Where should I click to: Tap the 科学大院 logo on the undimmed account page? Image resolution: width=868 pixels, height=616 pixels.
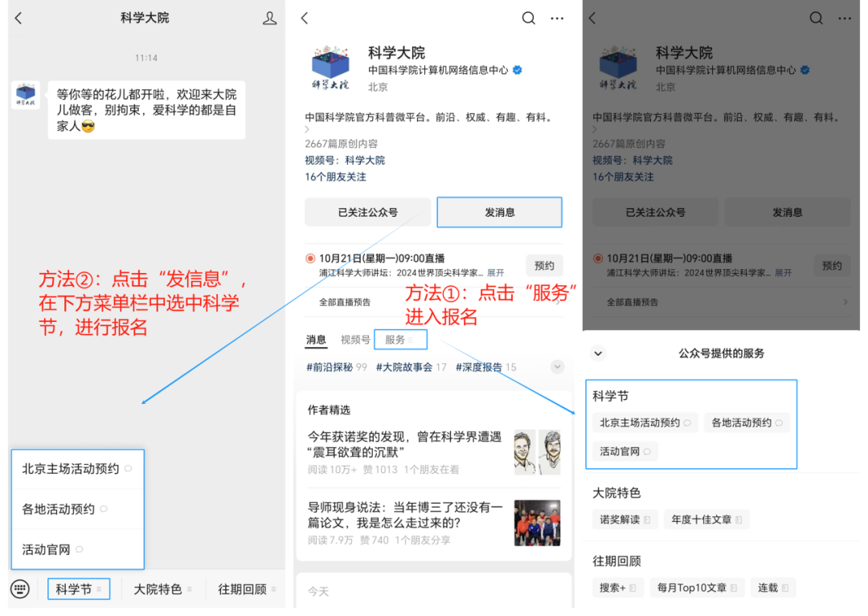point(330,67)
